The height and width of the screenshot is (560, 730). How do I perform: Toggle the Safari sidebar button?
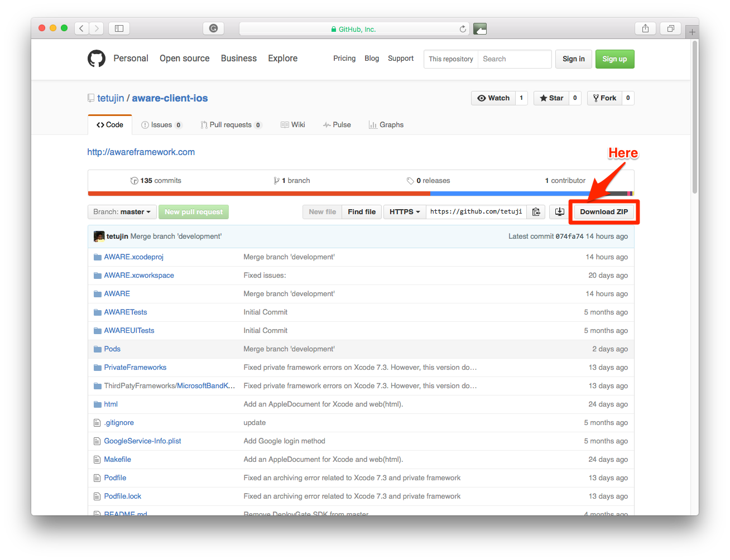pos(119,28)
